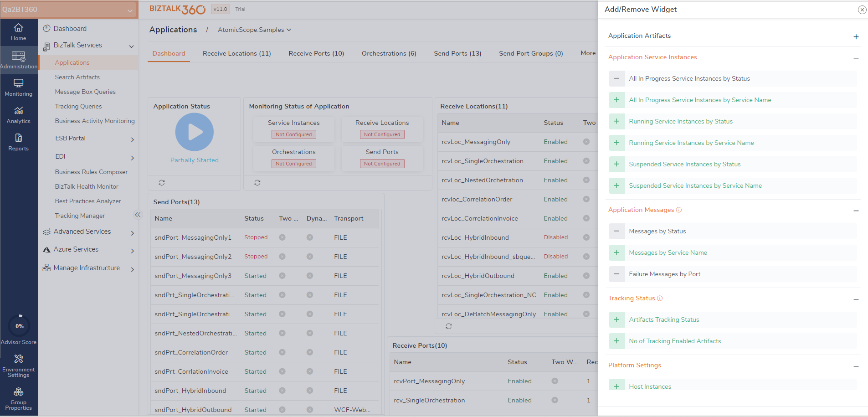Open Search Artifacts
868x417 pixels.
77,77
